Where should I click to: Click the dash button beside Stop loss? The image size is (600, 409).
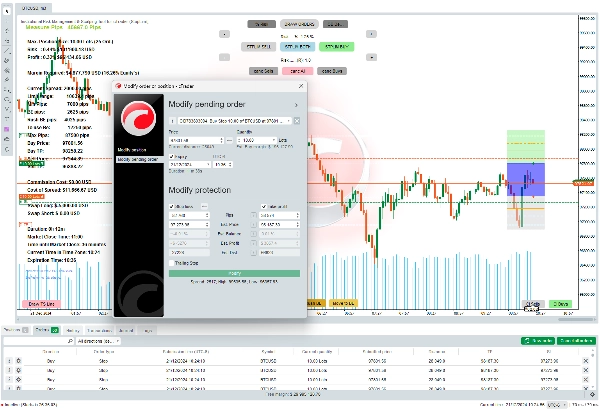click(204, 207)
